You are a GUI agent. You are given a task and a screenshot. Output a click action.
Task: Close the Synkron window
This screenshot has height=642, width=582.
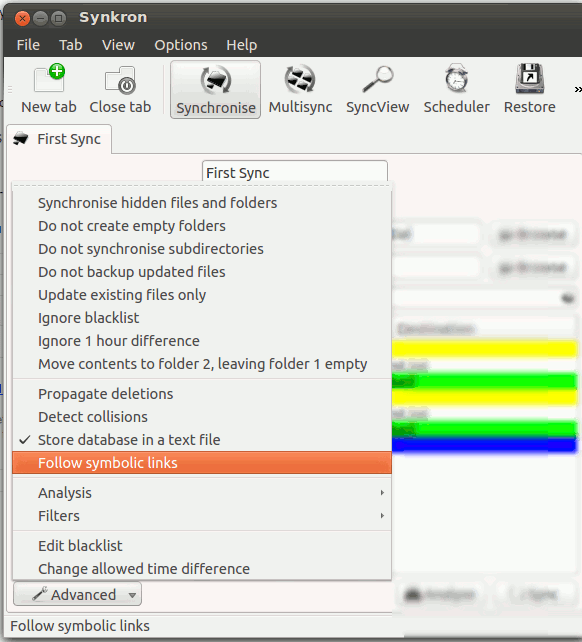click(x=22, y=18)
